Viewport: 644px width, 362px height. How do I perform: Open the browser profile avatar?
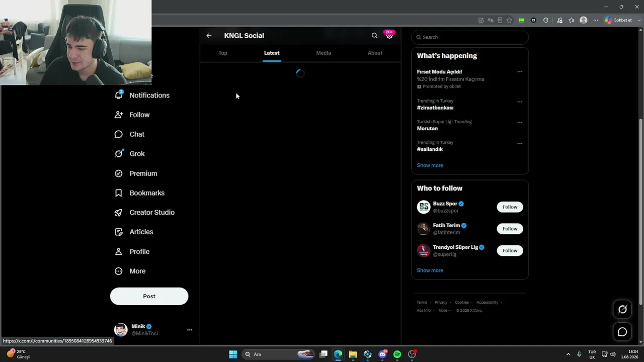(584, 20)
